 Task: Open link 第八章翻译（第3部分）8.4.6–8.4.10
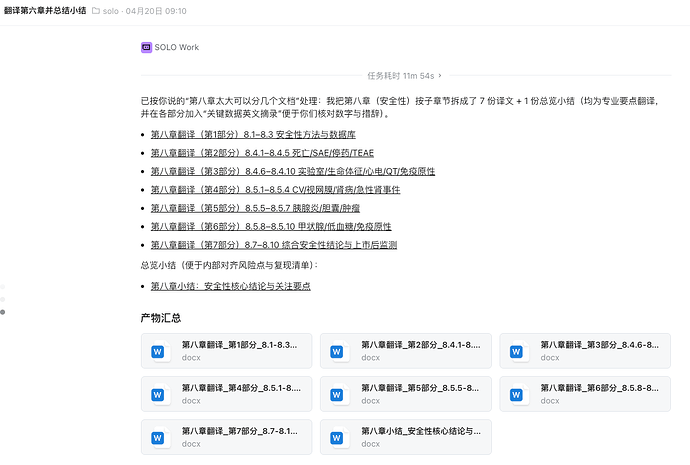293,171
